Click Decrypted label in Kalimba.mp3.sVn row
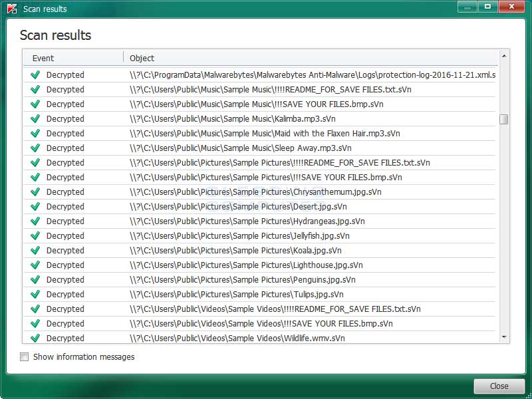This screenshot has width=532, height=399. pos(65,119)
